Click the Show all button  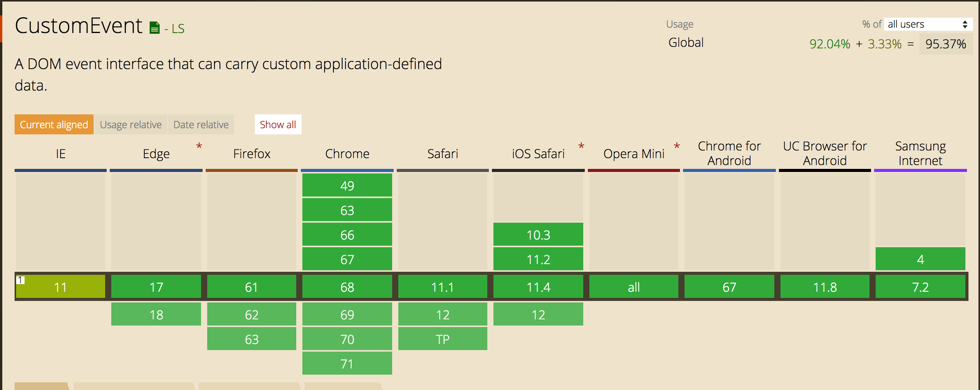point(278,124)
